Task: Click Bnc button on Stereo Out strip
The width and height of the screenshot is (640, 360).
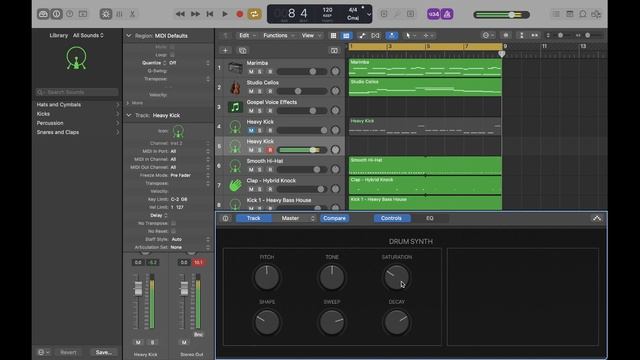Action: (198, 335)
